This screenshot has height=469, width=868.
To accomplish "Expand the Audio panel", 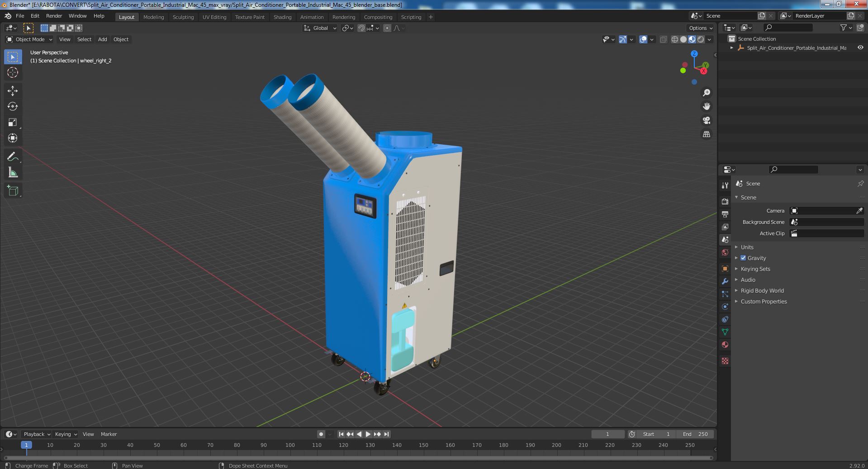I will (x=748, y=280).
